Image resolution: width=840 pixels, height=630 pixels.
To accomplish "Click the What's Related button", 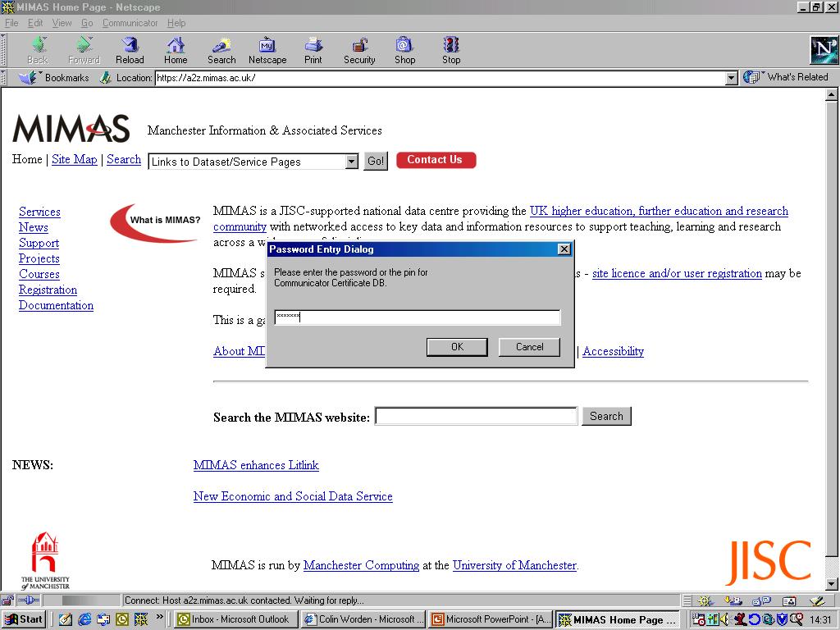I will click(x=786, y=77).
